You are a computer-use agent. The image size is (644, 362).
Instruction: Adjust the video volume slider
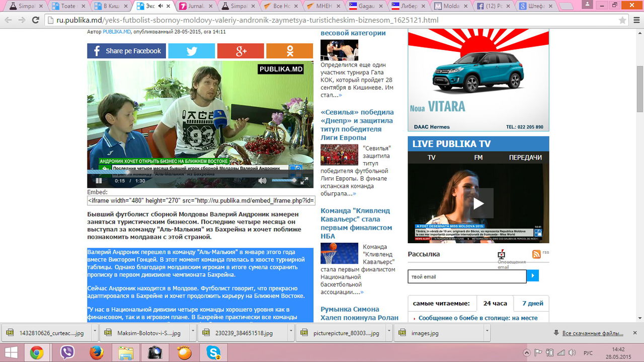tap(284, 180)
